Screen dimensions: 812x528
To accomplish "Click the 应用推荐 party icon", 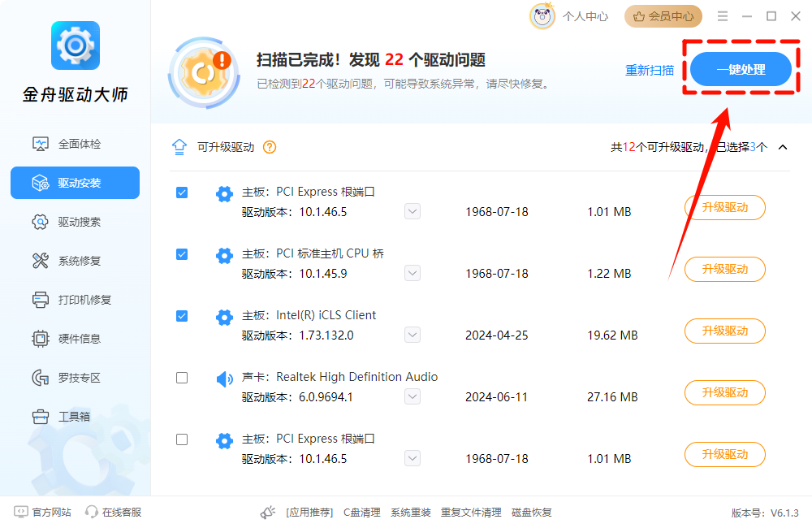I will coord(268,513).
